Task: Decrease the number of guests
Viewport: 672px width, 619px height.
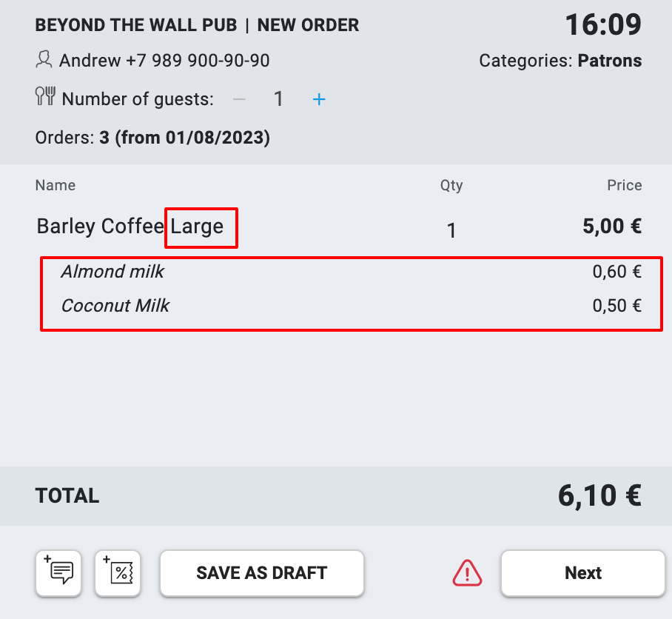Action: click(239, 98)
